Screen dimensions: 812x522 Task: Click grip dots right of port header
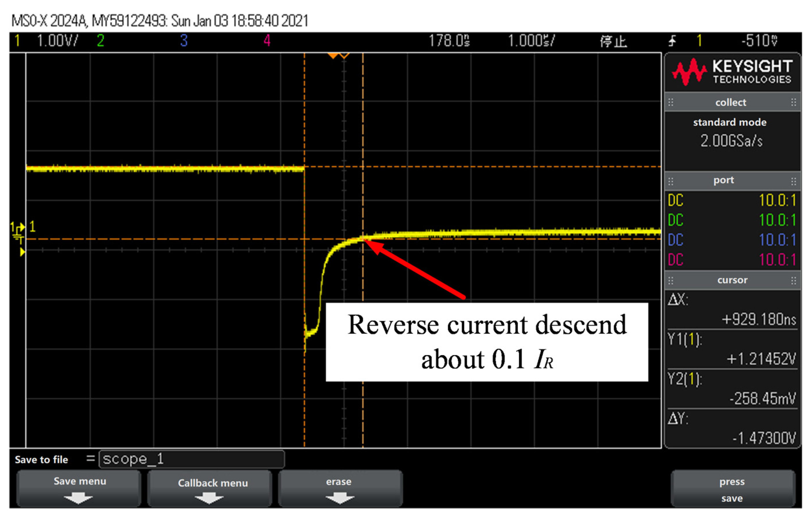click(x=793, y=181)
